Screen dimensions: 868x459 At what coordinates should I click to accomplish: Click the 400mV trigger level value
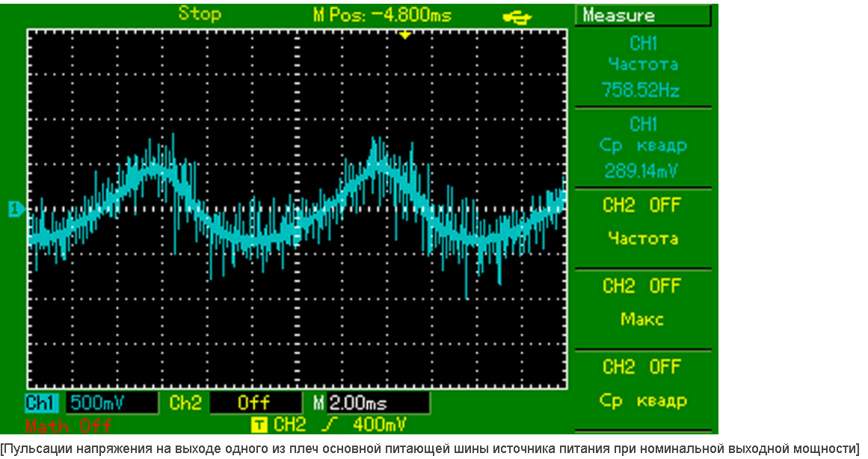[x=379, y=425]
